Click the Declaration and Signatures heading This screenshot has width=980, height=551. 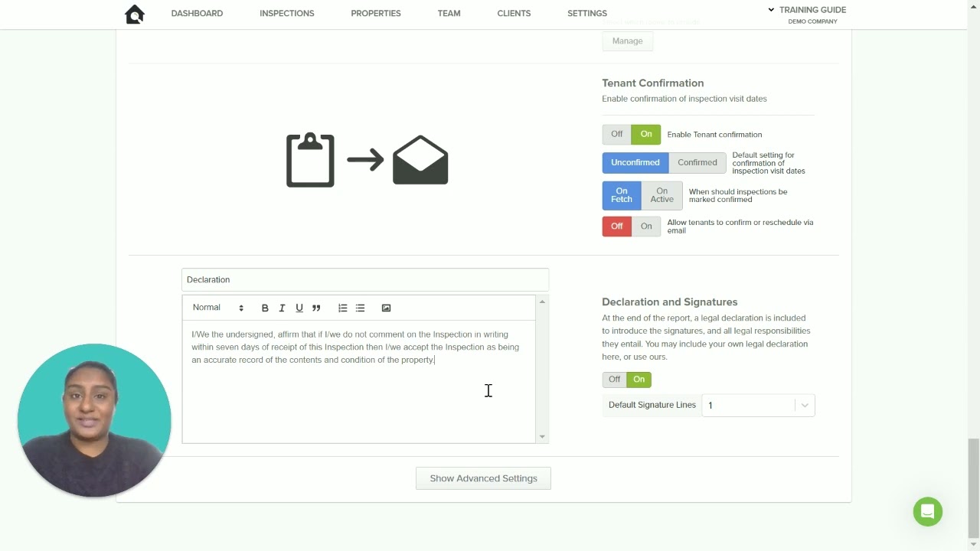(670, 302)
